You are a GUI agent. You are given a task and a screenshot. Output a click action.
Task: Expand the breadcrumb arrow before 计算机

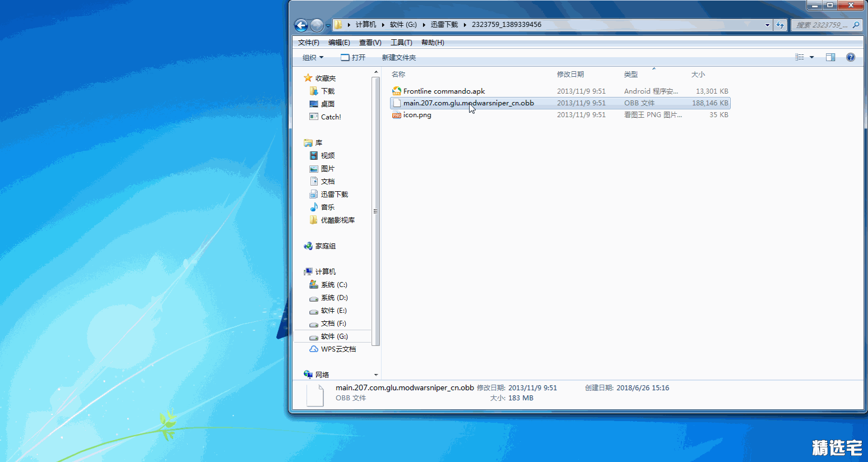349,25
